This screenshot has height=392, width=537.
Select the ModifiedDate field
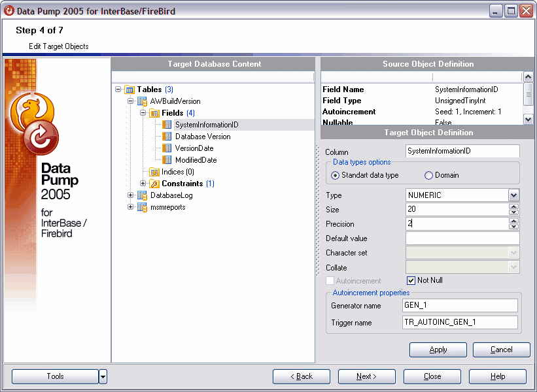196,160
